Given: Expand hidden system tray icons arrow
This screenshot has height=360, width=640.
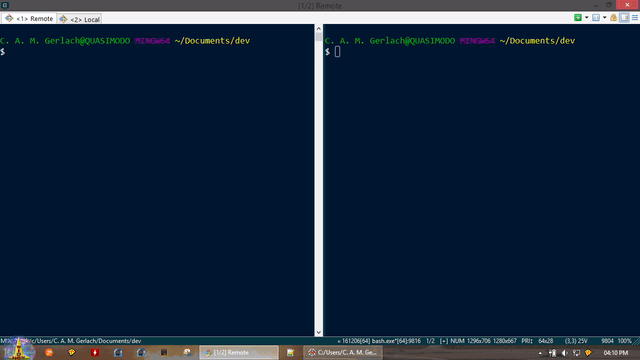Looking at the screenshot, I should 540,353.
